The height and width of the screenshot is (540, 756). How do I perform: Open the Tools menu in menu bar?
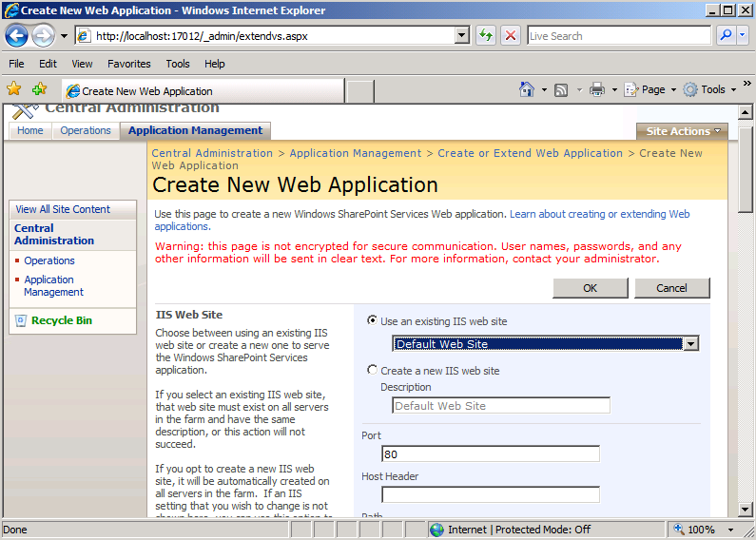[x=178, y=64]
